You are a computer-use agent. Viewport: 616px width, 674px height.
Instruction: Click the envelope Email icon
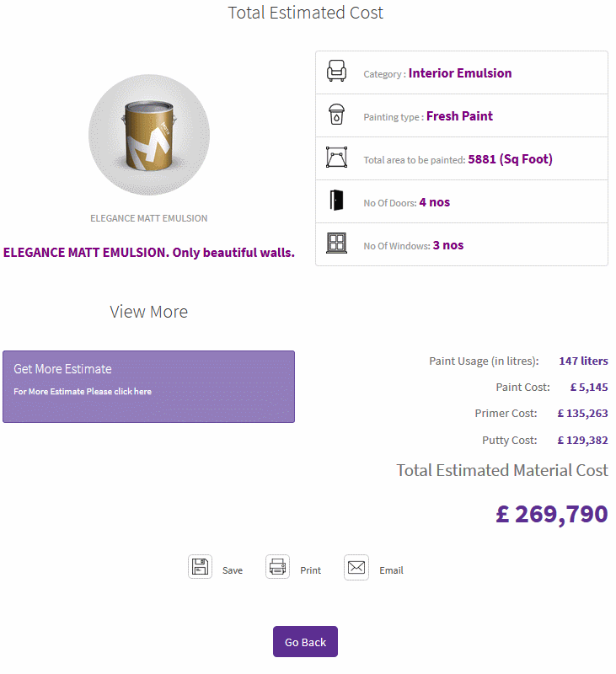click(356, 567)
